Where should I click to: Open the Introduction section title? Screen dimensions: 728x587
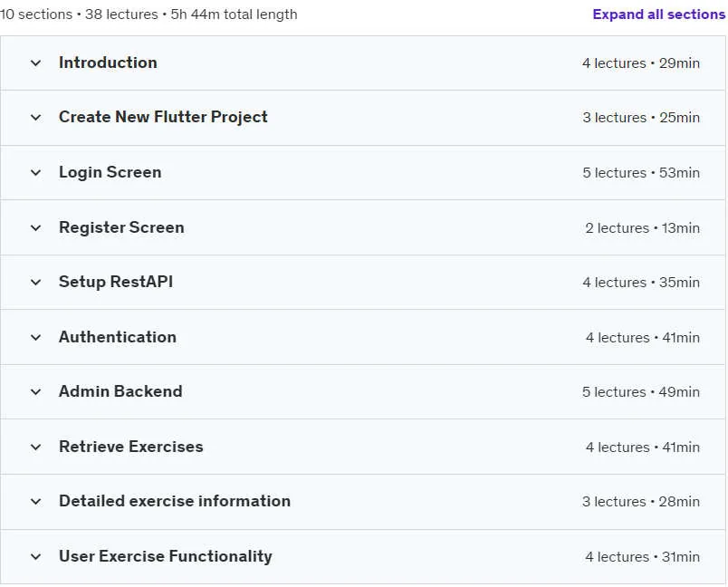[108, 63]
